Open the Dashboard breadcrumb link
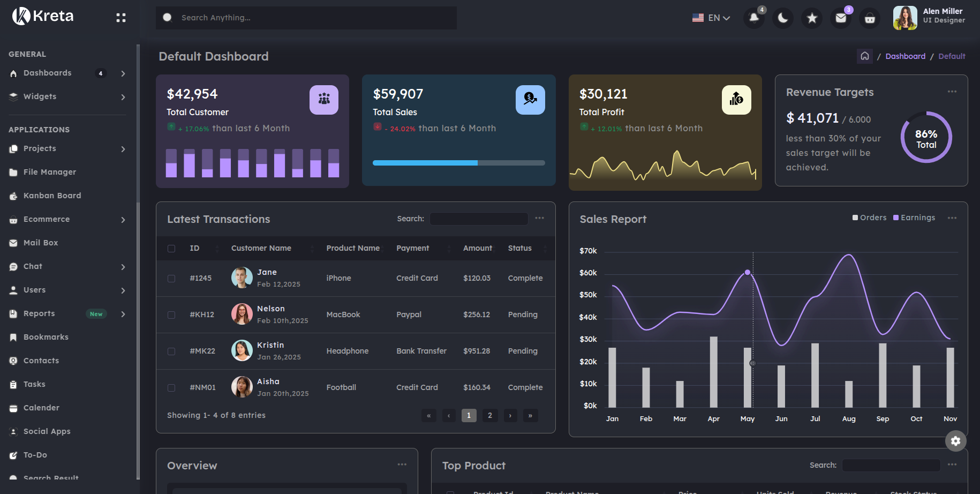980x494 pixels. 905,56
